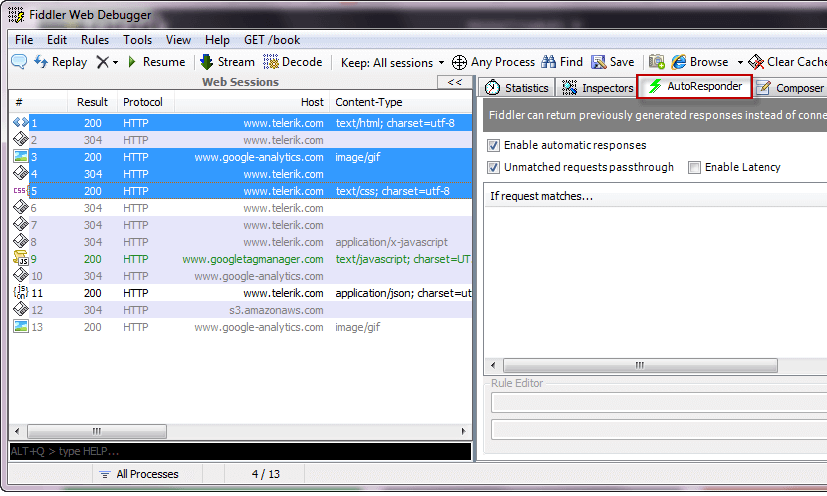The width and height of the screenshot is (827, 496).
Task: Switch to the Composer tab
Action: click(x=790, y=88)
